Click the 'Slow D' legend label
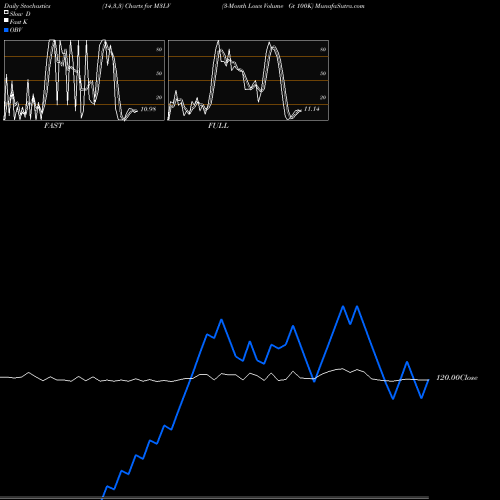 pyautogui.click(x=20, y=14)
